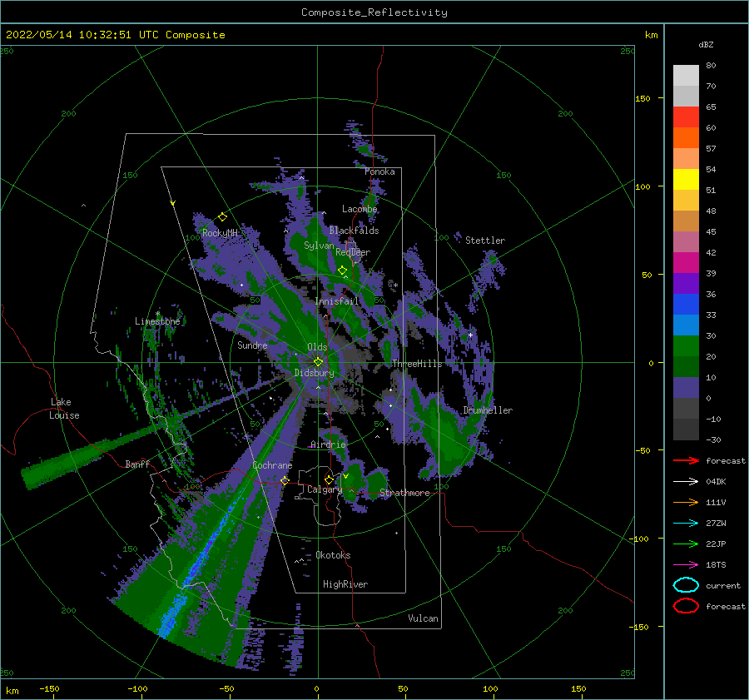Viewport: 749px width, 700px height.
Task: Click the white 04DK arrow icon
Action: click(686, 482)
